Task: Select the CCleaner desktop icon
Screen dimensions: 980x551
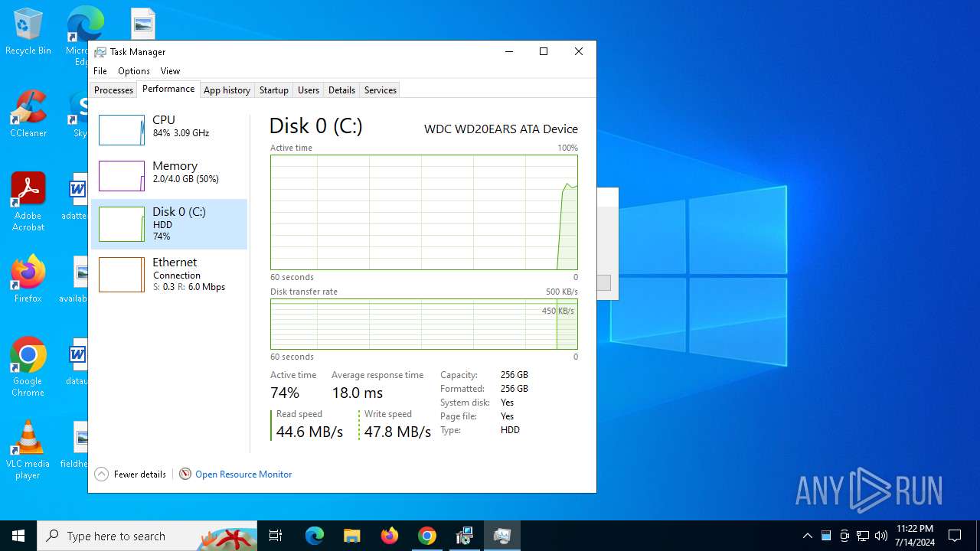Action: (28, 114)
